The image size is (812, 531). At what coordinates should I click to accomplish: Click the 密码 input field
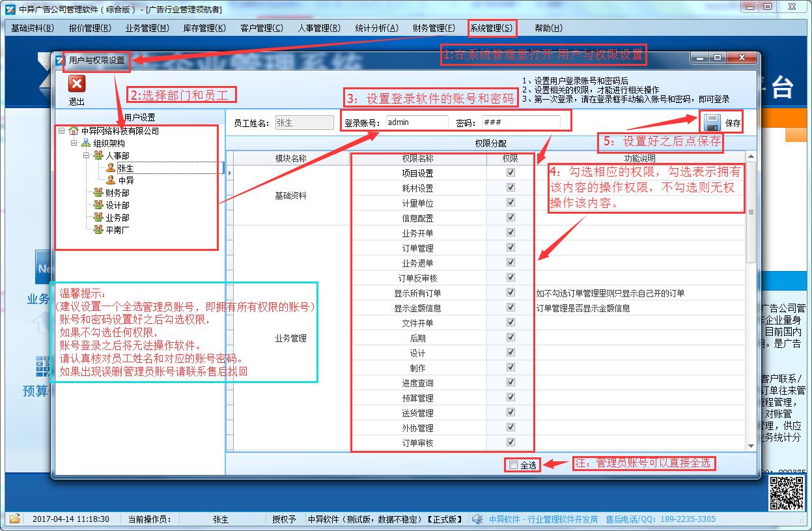point(521,122)
